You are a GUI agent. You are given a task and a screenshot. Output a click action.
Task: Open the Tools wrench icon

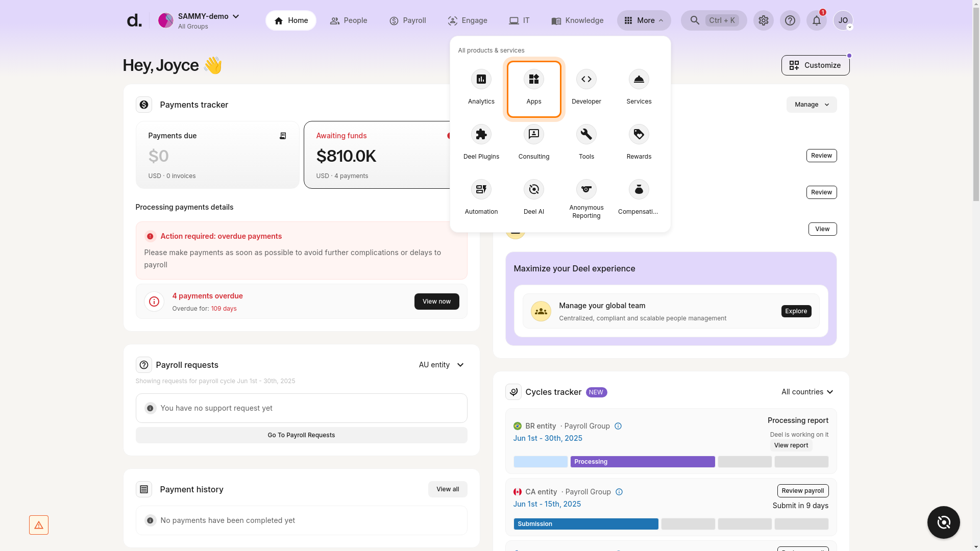coord(586,134)
